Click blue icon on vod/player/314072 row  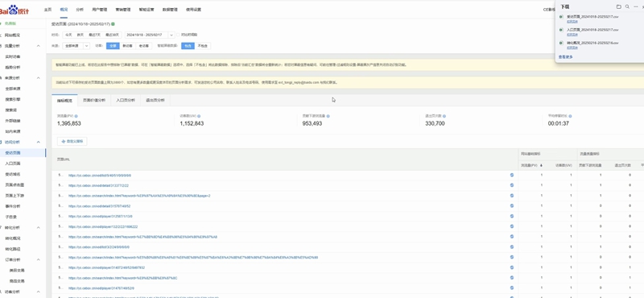(x=512, y=267)
